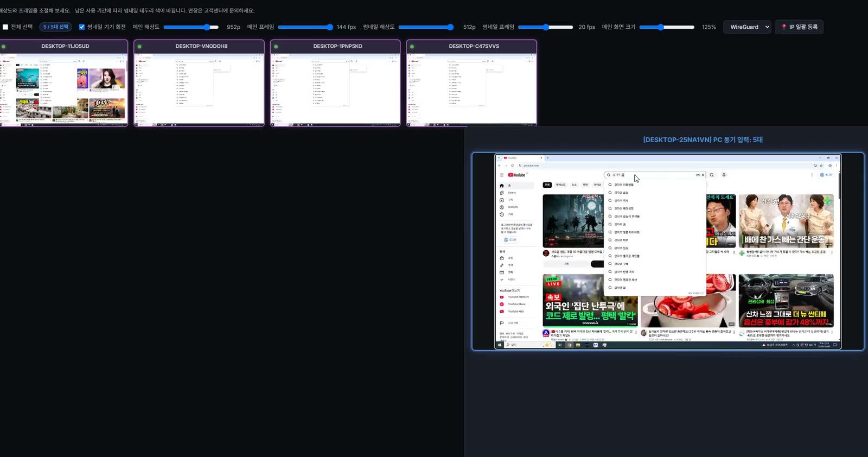This screenshot has height=457, width=868.
Task: Click the YouTube sign-in button top right
Action: click(x=826, y=175)
